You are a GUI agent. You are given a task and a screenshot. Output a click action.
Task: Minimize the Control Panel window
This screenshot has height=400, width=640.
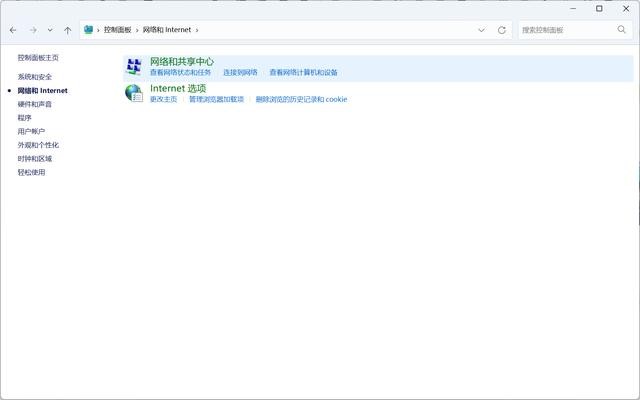573,9
